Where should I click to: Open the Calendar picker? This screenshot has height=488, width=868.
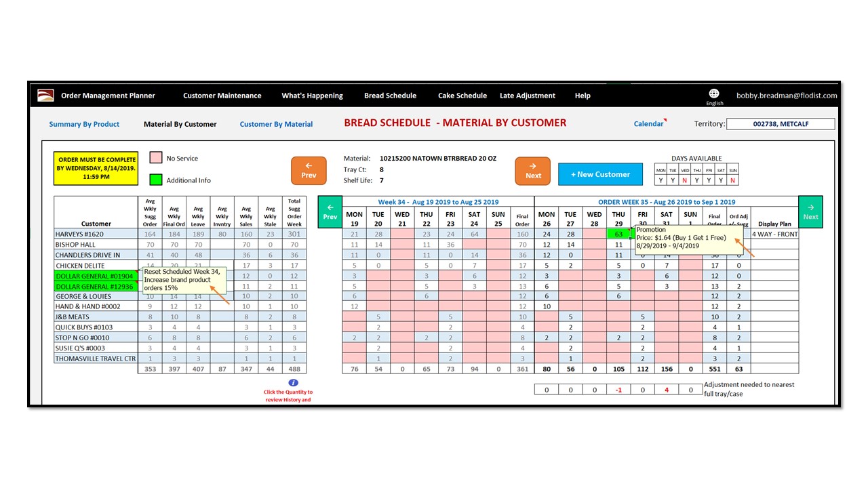coord(648,124)
